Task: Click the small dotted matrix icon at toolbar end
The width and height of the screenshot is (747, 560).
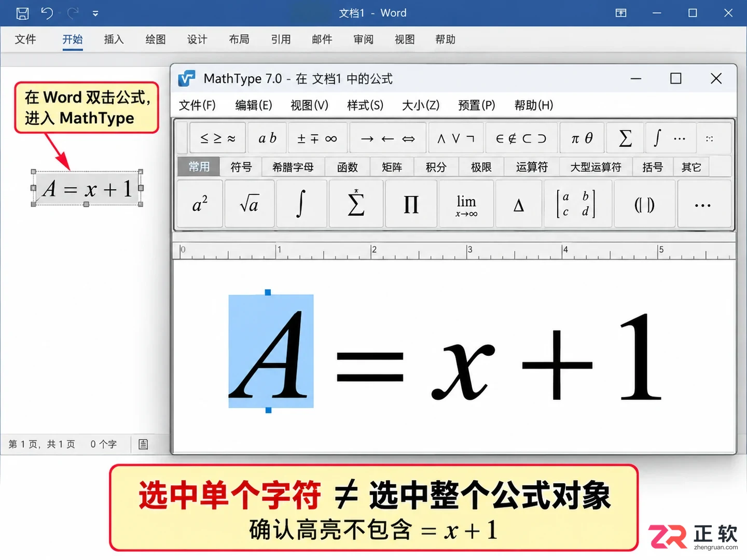Action: pyautogui.click(x=709, y=138)
